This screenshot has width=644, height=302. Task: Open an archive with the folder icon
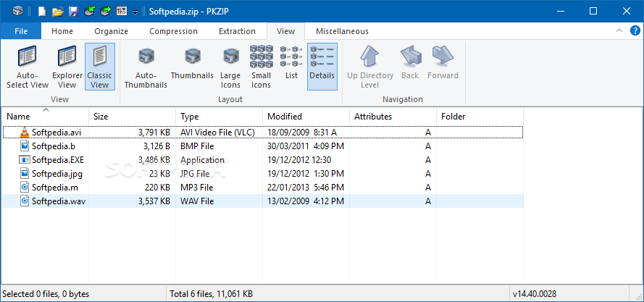(x=58, y=11)
